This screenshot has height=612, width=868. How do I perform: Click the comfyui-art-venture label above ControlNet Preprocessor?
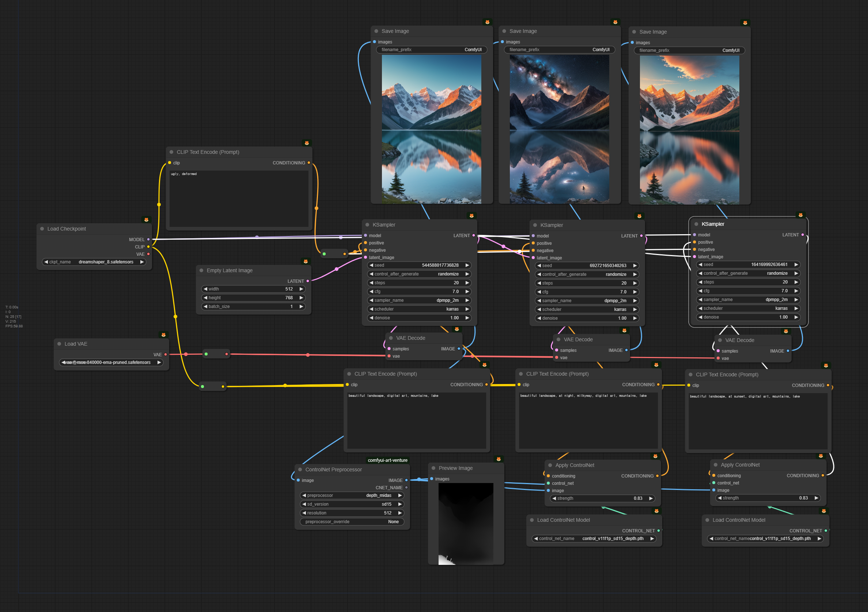[387, 460]
